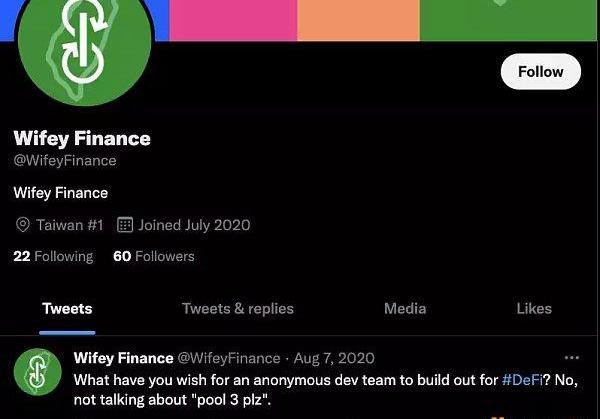This screenshot has width=600, height=419.
Task: Click the Aug 7, 2020 tweet timestamp
Action: [x=335, y=358]
